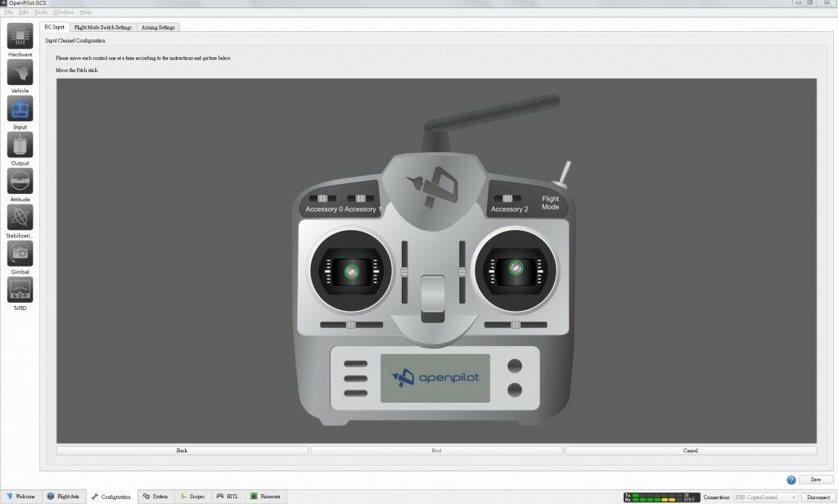Go to the Flight data workspace tab

(63, 497)
